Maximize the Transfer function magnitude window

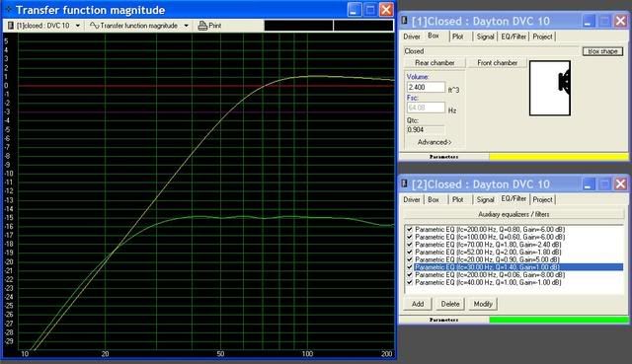[x=370, y=9]
